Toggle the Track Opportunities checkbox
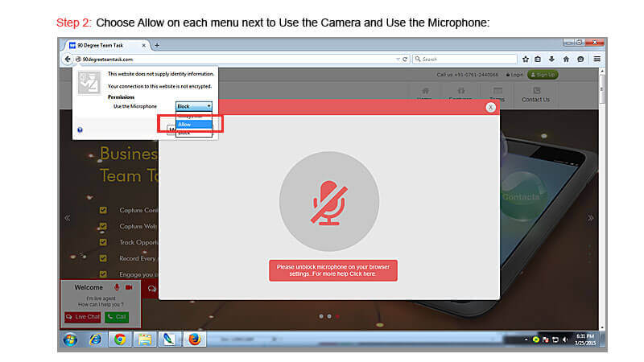The image size is (644, 362). [103, 242]
